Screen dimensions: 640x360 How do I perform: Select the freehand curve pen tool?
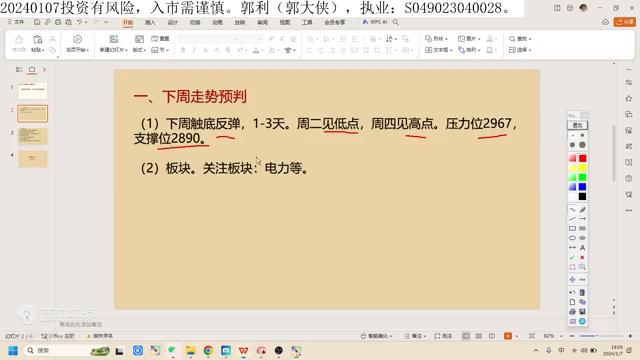coord(573,209)
